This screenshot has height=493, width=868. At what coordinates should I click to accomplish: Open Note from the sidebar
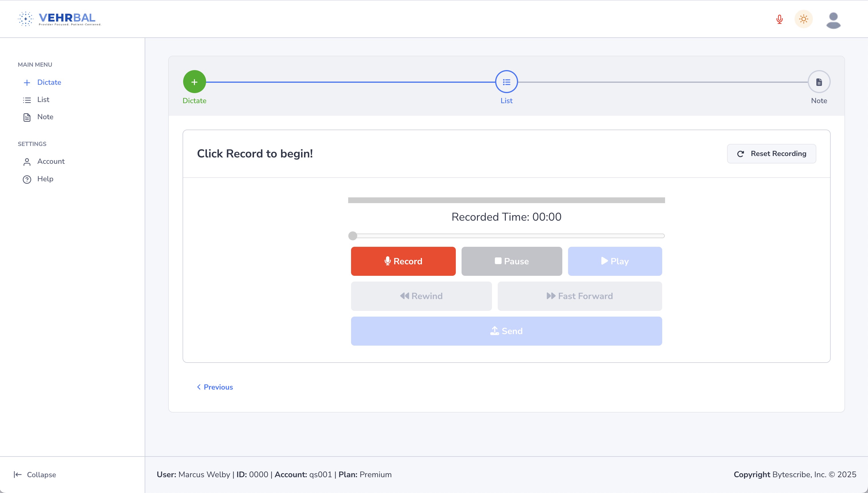pos(45,117)
